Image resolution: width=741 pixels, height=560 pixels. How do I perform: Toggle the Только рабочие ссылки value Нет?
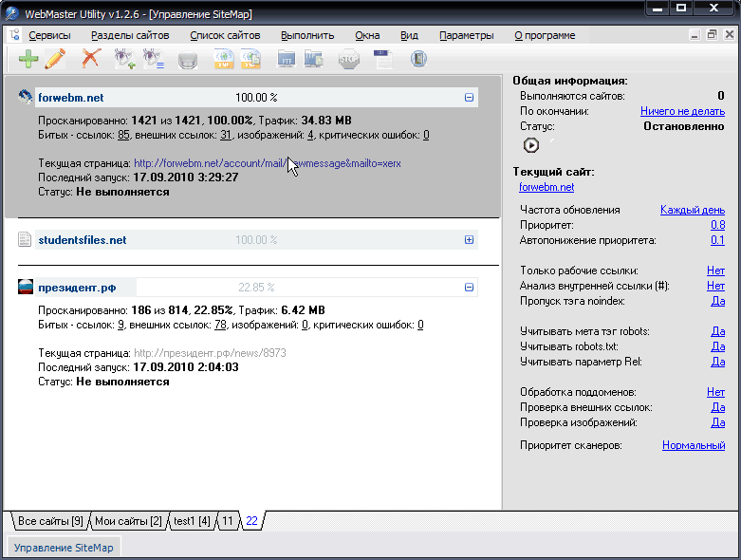pos(715,271)
